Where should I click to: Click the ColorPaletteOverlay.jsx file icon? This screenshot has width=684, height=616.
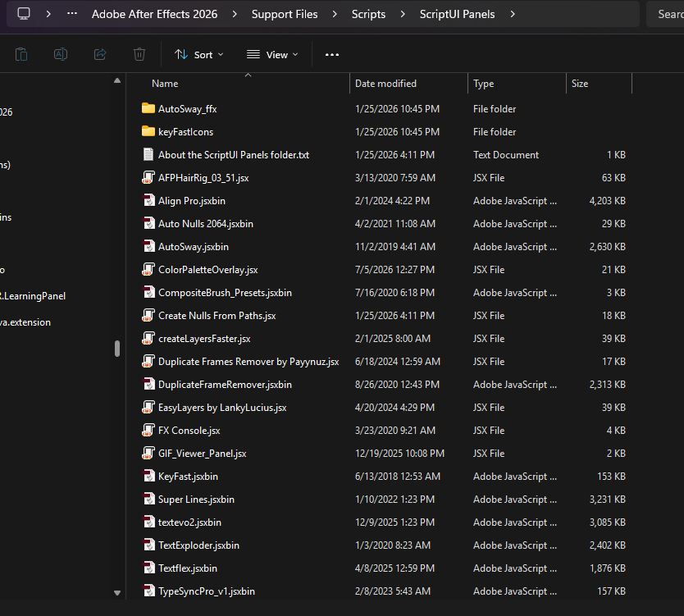point(148,269)
